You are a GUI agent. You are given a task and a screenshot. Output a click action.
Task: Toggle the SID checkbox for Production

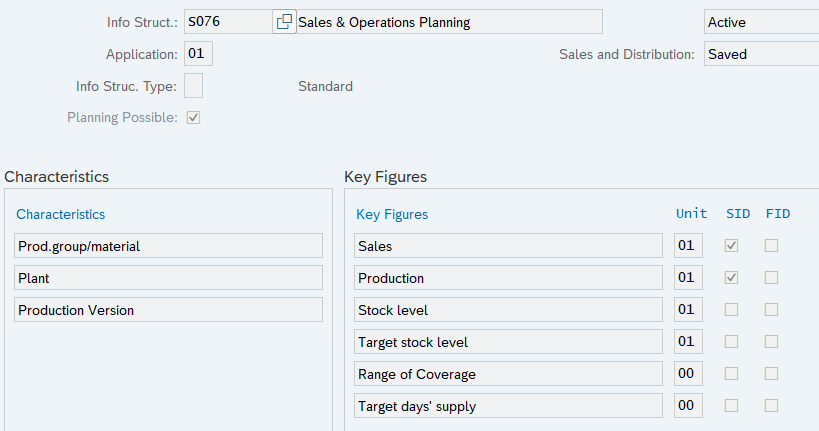tap(732, 278)
